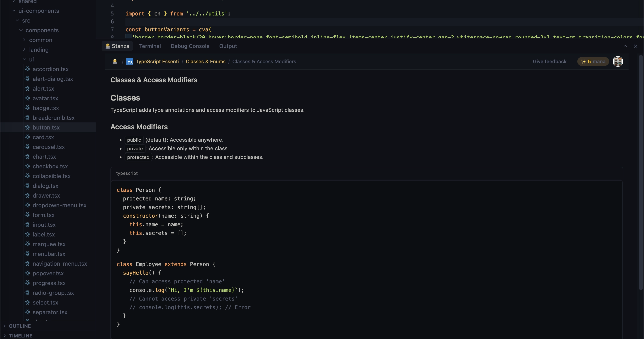The image size is (644, 339).
Task: Click the React icon beside chart.tsx
Action: tap(28, 157)
